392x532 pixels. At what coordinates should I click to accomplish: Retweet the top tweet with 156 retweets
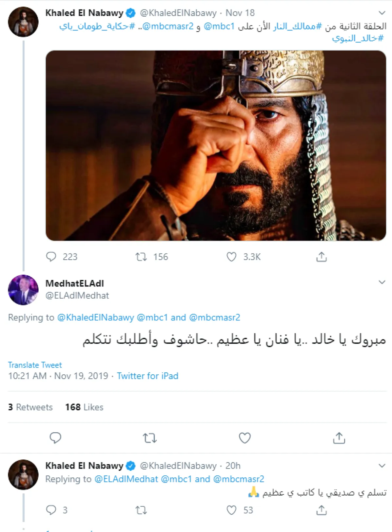click(x=141, y=257)
